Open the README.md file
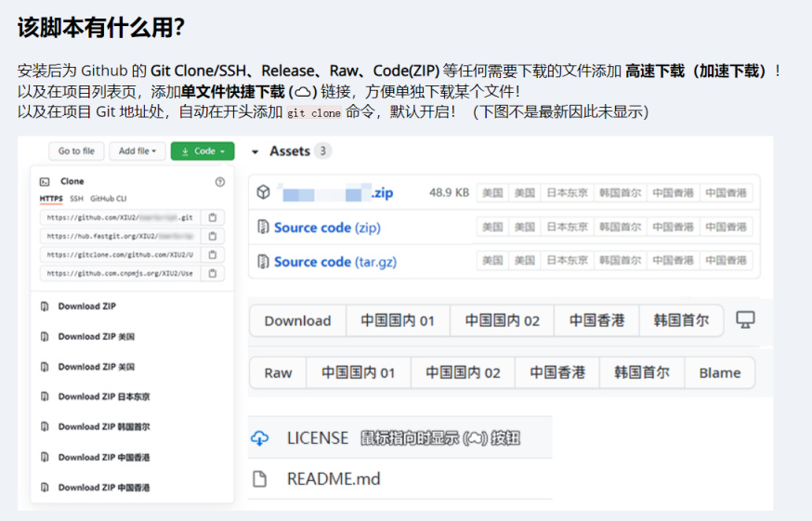The height and width of the screenshot is (521, 812). point(334,479)
